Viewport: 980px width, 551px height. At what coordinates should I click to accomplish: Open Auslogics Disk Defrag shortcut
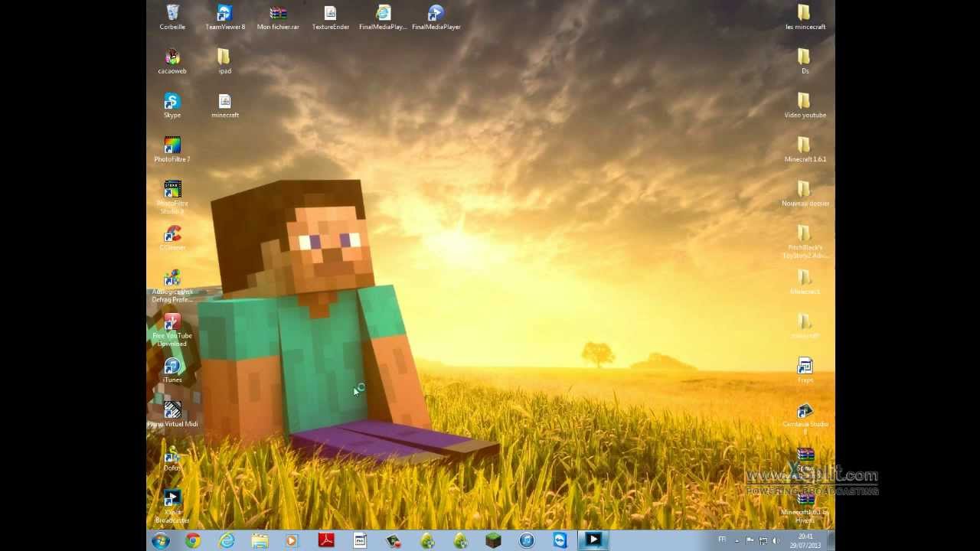click(172, 286)
